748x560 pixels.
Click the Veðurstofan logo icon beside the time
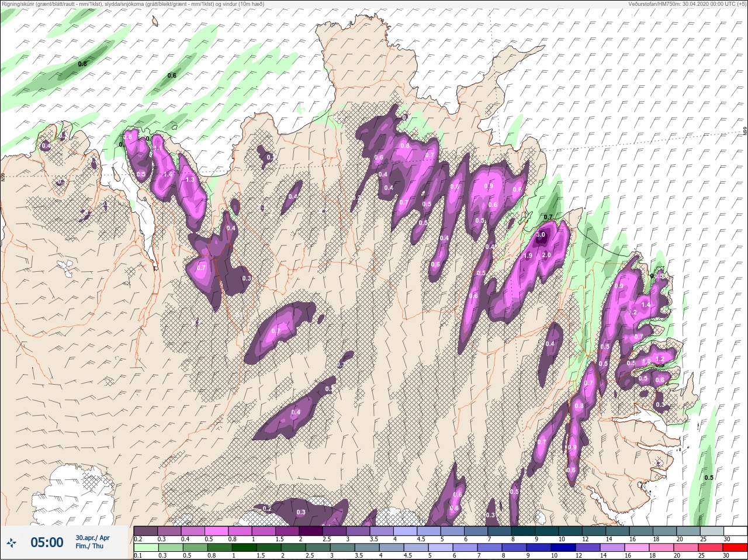click(x=11, y=543)
